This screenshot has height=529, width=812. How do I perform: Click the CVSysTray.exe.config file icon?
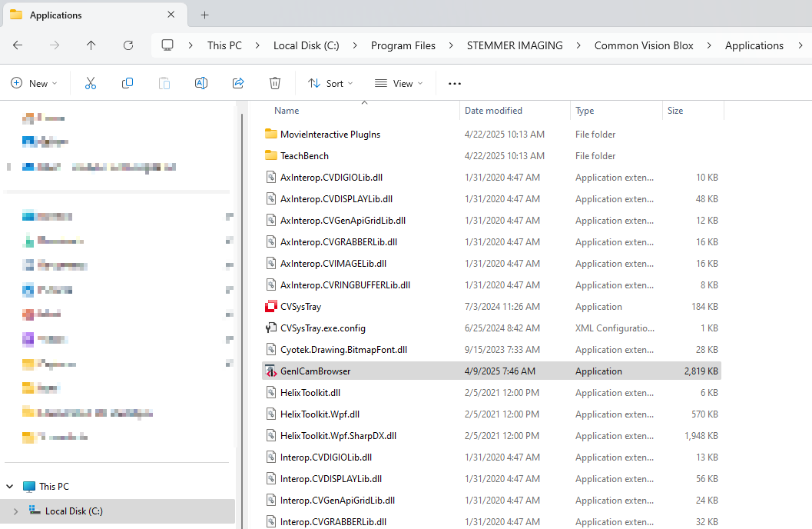[x=271, y=328]
